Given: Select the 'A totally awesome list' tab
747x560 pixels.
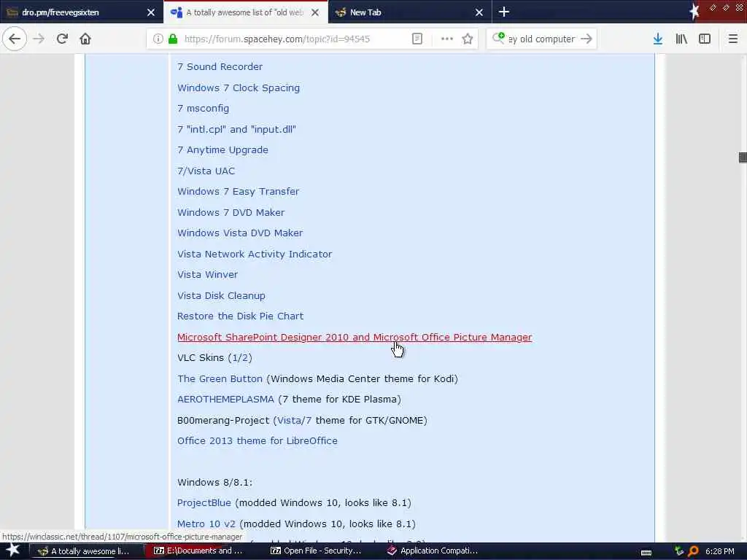Looking at the screenshot, I should pyautogui.click(x=244, y=12).
